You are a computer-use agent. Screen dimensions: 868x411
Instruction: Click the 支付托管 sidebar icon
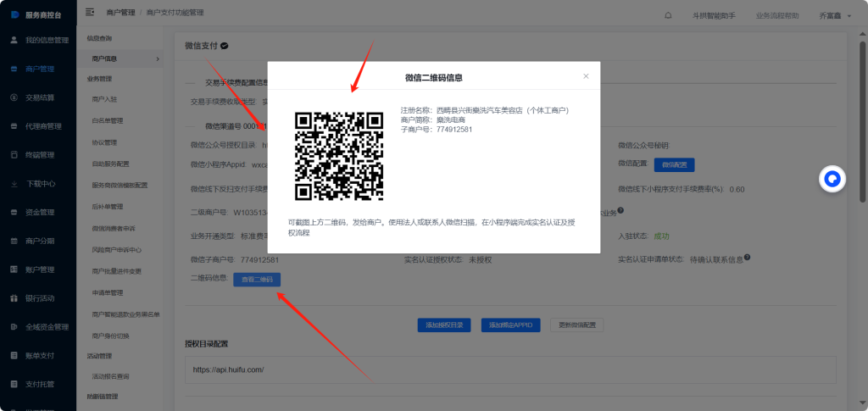[x=14, y=384]
